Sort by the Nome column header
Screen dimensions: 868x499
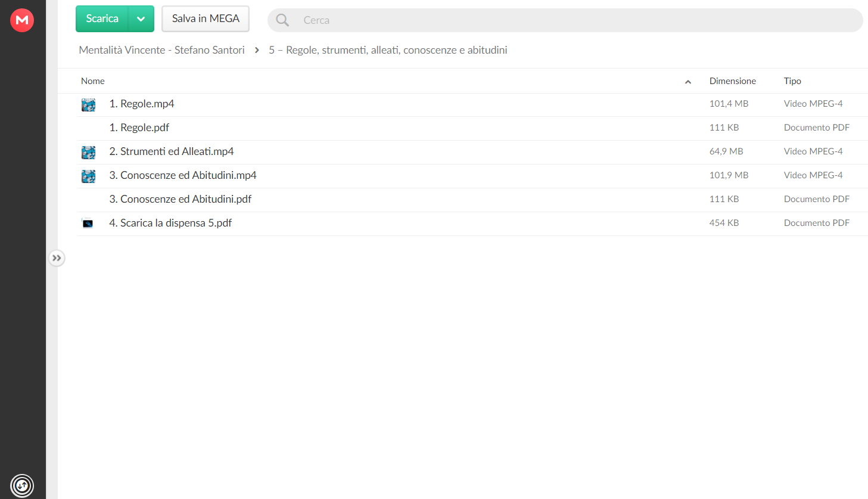[x=93, y=81]
